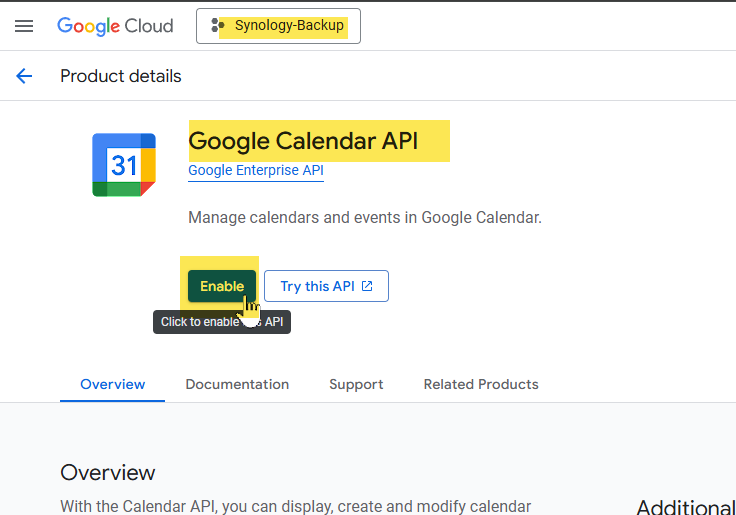Click the 'Manage calendars and events' description
Screen dimensions: 736x515
tap(365, 218)
